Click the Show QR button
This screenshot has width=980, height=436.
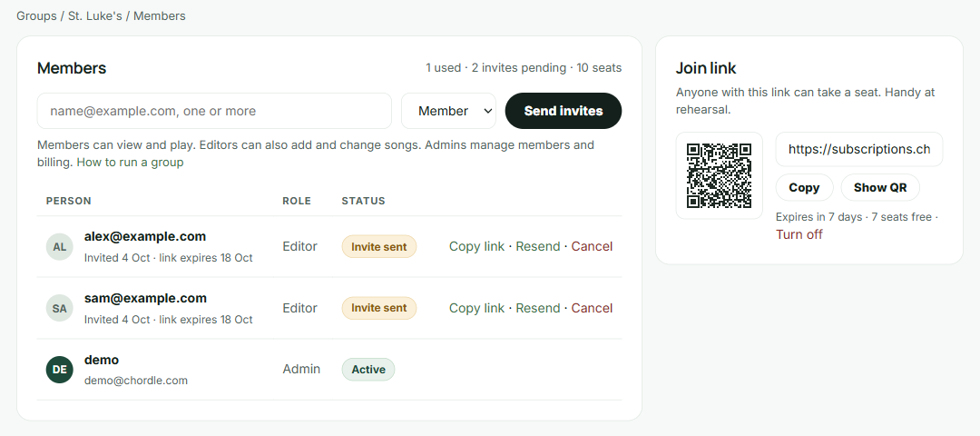pos(880,188)
